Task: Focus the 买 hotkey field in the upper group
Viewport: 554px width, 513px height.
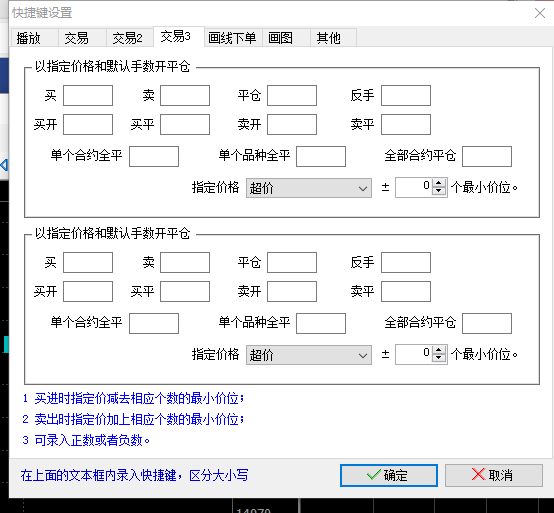Action: pos(88,95)
